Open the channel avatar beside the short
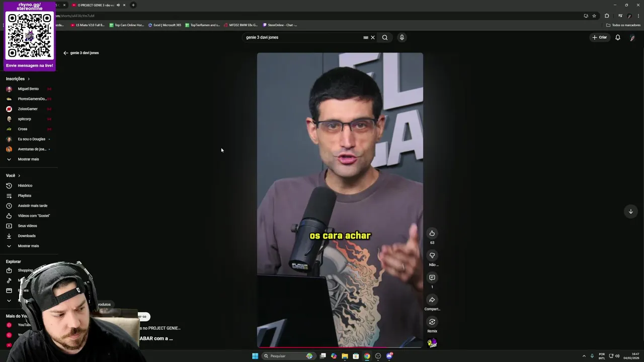The image size is (644, 362). point(432,343)
